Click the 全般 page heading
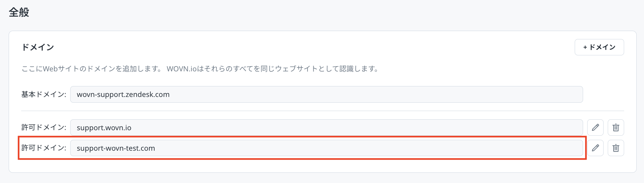Screen dimensions: 644x183 click(19, 12)
